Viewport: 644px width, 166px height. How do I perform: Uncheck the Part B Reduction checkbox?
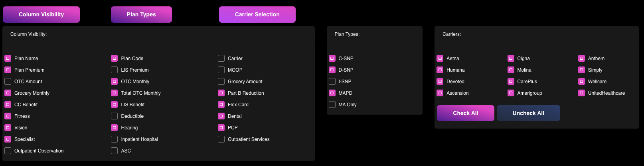(221, 93)
